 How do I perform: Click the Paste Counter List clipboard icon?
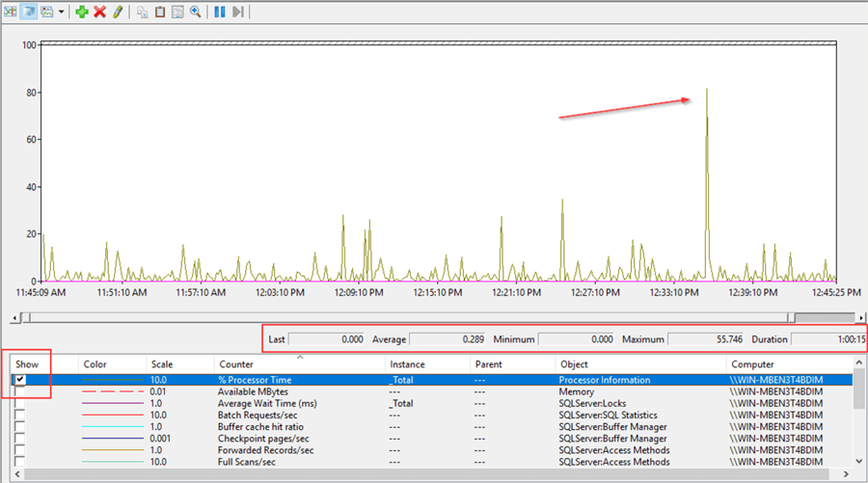160,12
